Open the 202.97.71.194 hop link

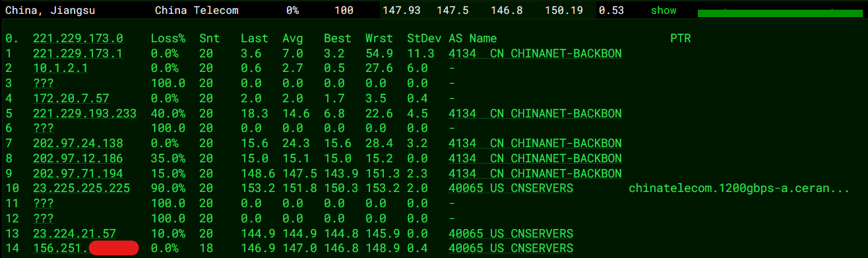[x=78, y=174]
